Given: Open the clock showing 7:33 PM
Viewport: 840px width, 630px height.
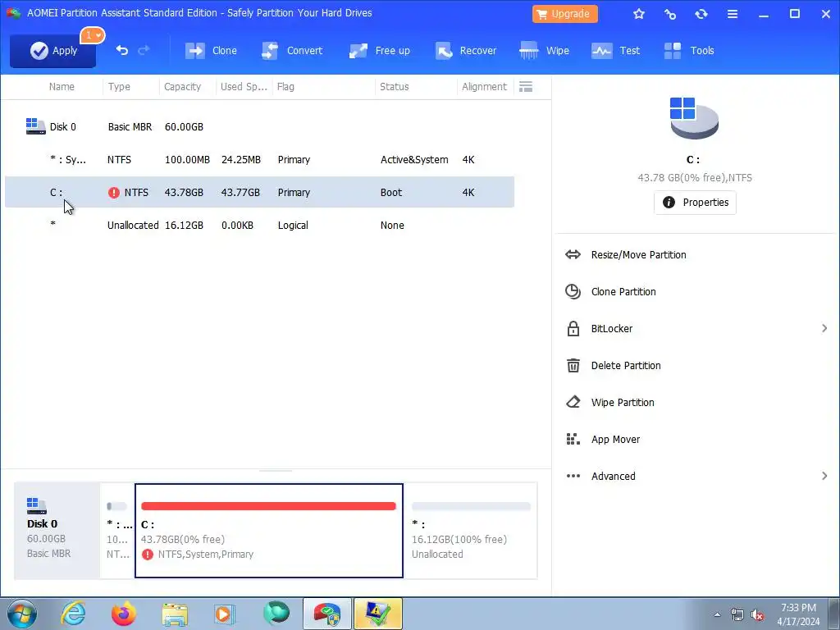Looking at the screenshot, I should click(x=798, y=614).
